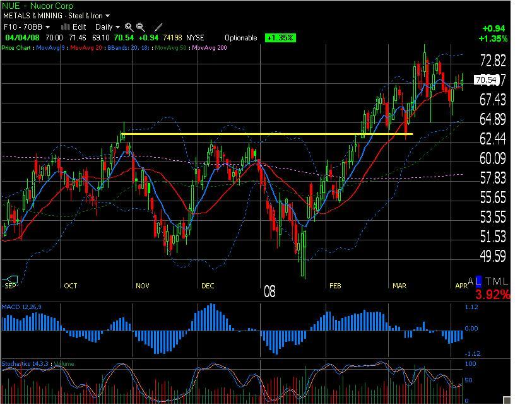Click the +0.94 change at top right
The height and width of the screenshot is (417, 532).
point(494,28)
